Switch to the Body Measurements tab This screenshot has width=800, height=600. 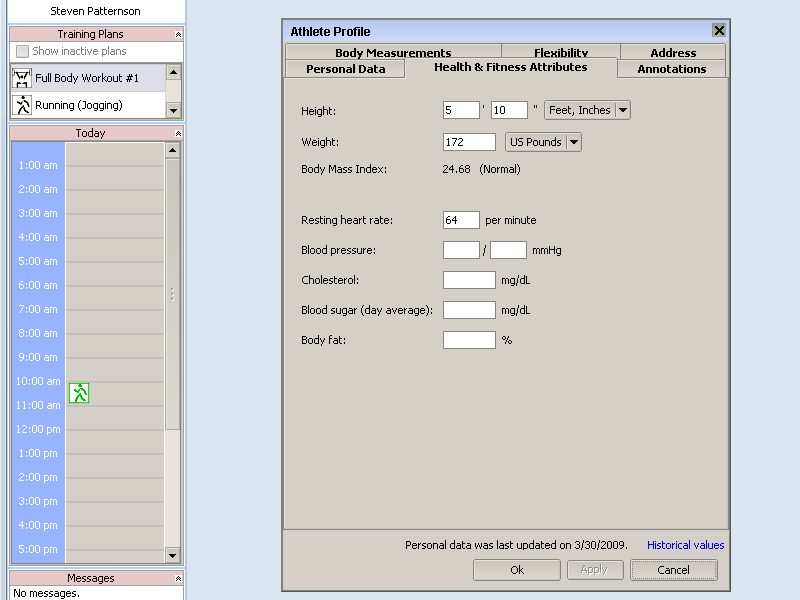(393, 53)
